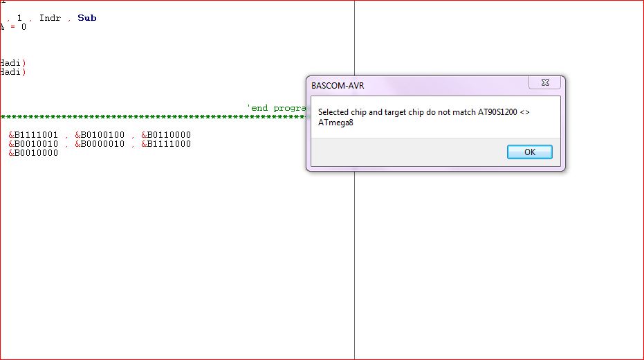Click the &B0000010 binary value

click(x=100, y=144)
